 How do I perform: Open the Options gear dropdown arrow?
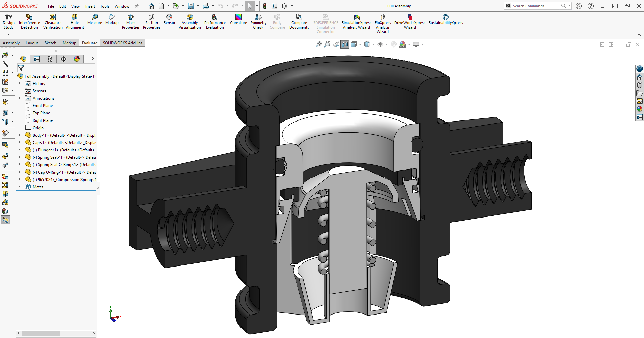(292, 6)
